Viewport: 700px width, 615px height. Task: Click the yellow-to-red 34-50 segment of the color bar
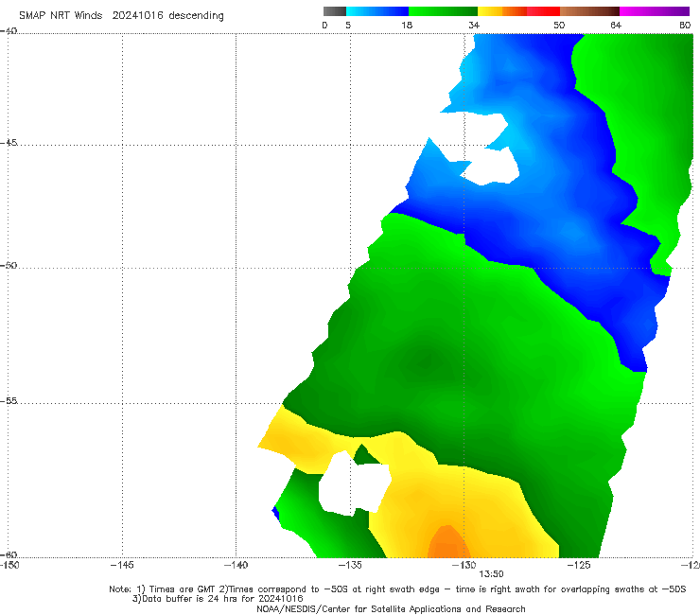click(518, 11)
